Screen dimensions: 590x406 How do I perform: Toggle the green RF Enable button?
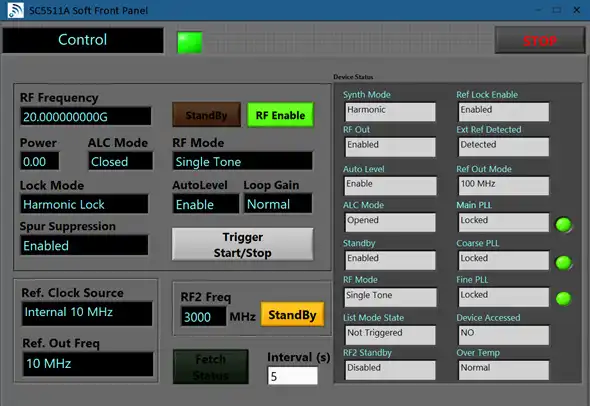[x=280, y=115]
